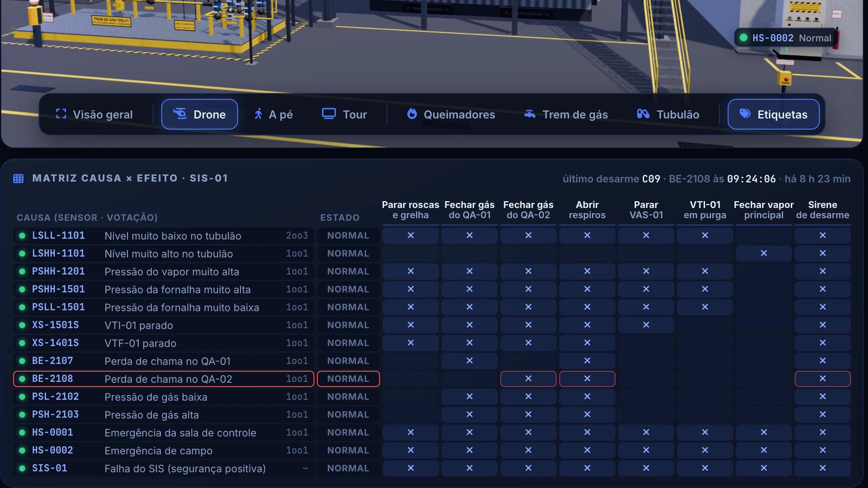868x488 pixels.
Task: Select row Pressão da fornalha muito alta
Action: [x=164, y=289]
